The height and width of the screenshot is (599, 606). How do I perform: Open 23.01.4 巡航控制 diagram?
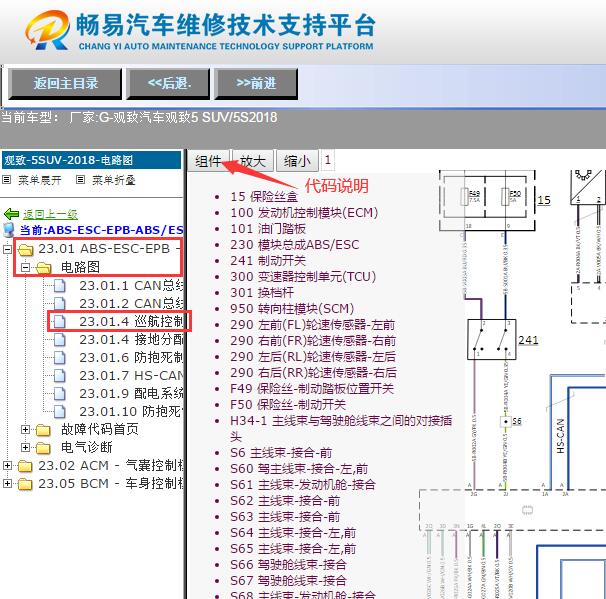pos(131,322)
